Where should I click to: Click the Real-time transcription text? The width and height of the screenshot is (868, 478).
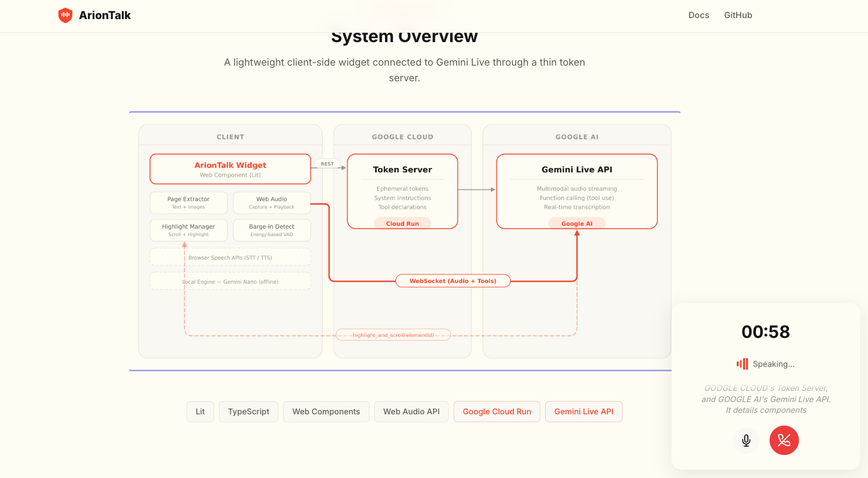577,207
